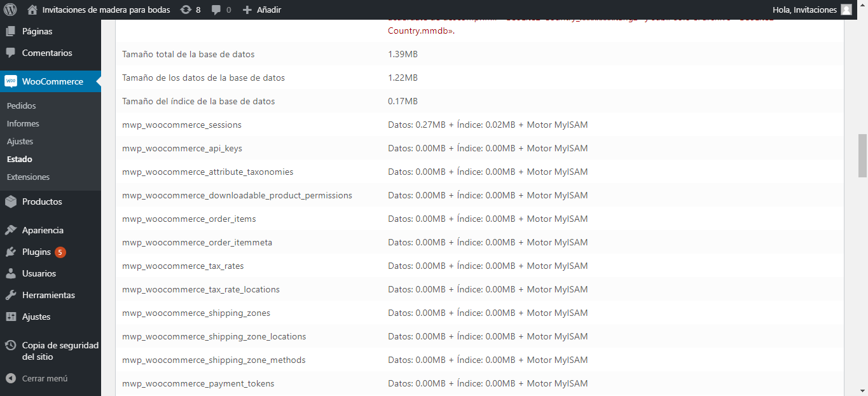
Task: Go to Pedidos submenu
Action: coord(22,106)
